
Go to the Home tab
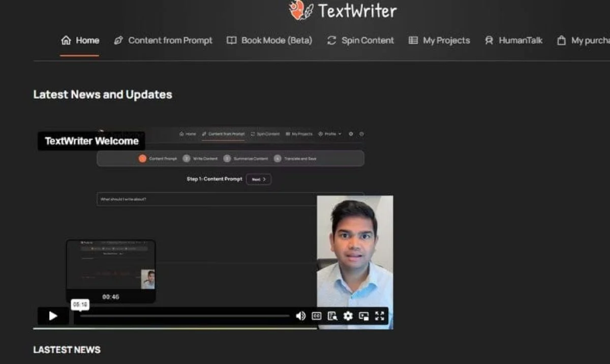click(80, 41)
